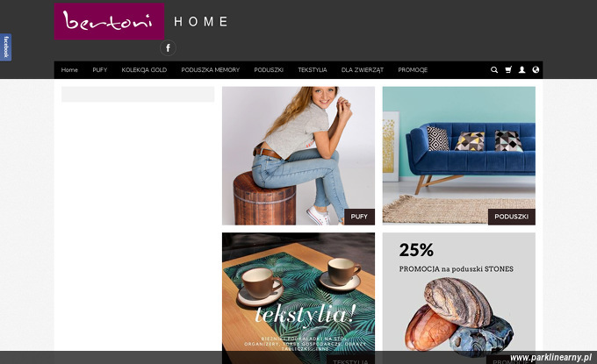Select the DLA ZWIERZĄT menu item
This screenshot has height=364, width=597.
click(363, 70)
